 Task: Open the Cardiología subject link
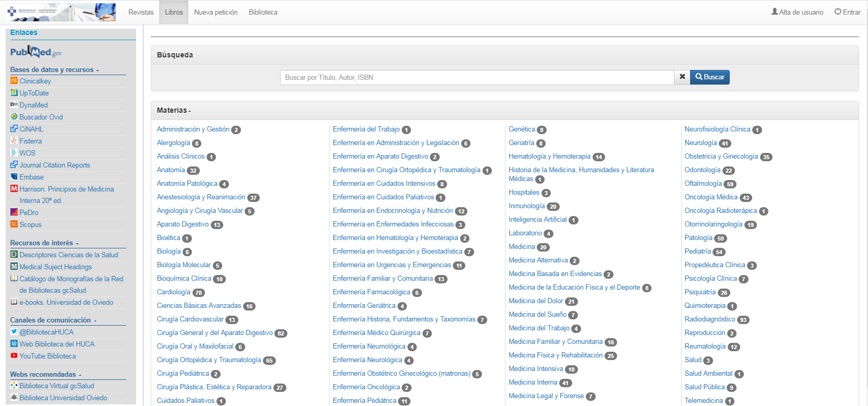[174, 292]
